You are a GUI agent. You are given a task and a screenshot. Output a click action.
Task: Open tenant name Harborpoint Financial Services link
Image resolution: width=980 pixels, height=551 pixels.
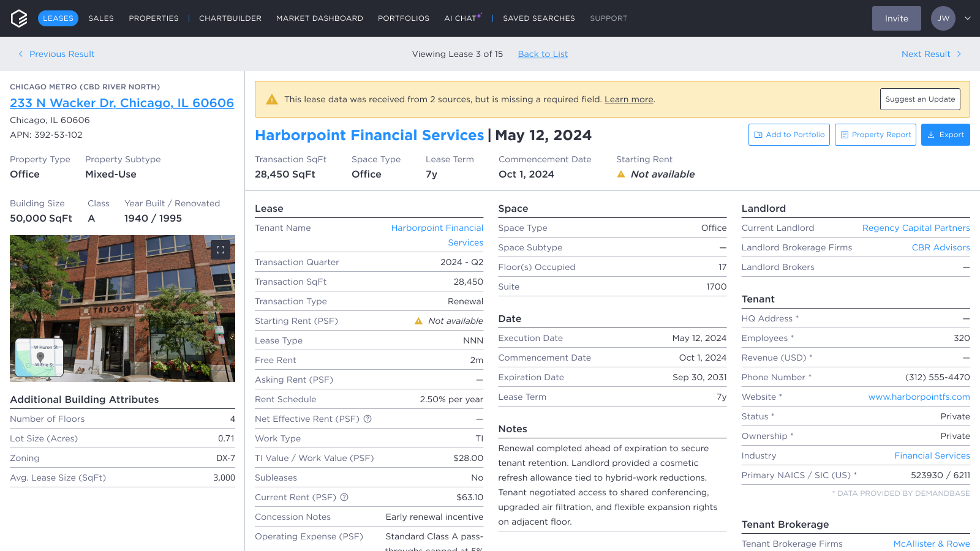pyautogui.click(x=437, y=235)
